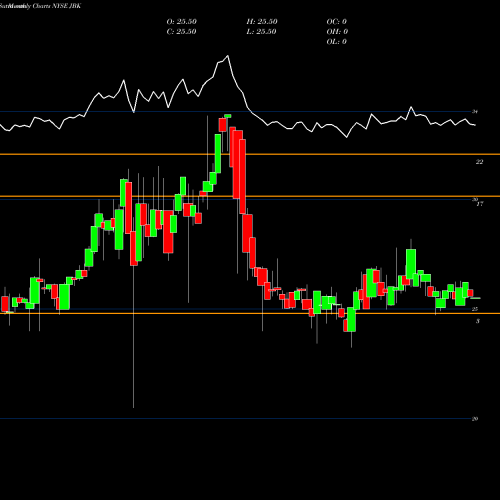Click the '20' label at bottom blue line

475,419
